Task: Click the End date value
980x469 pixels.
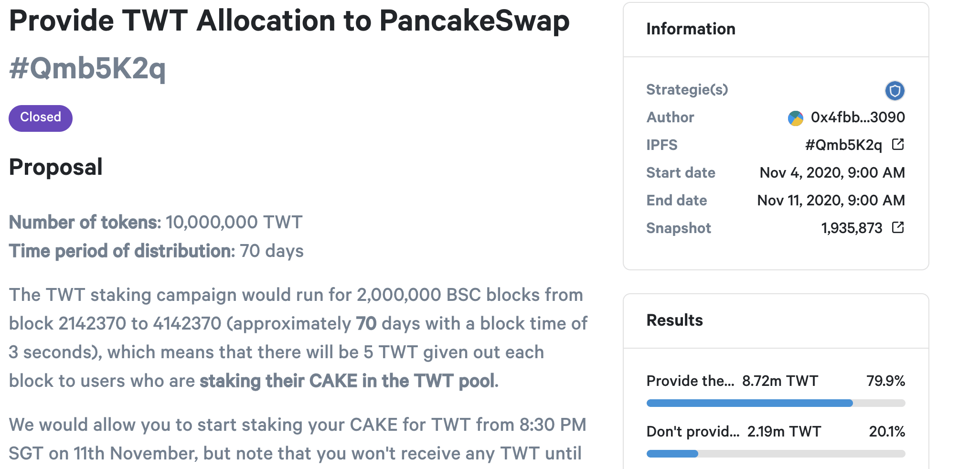Action: click(831, 201)
